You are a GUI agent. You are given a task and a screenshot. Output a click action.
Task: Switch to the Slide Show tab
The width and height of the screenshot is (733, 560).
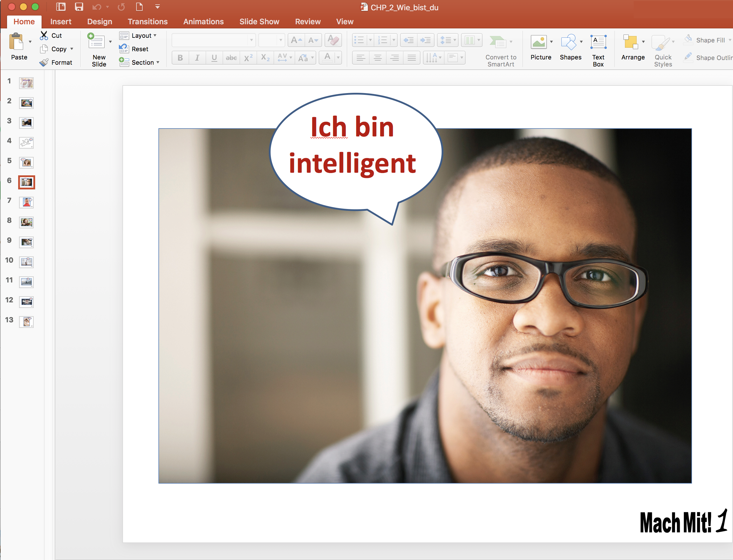259,22
